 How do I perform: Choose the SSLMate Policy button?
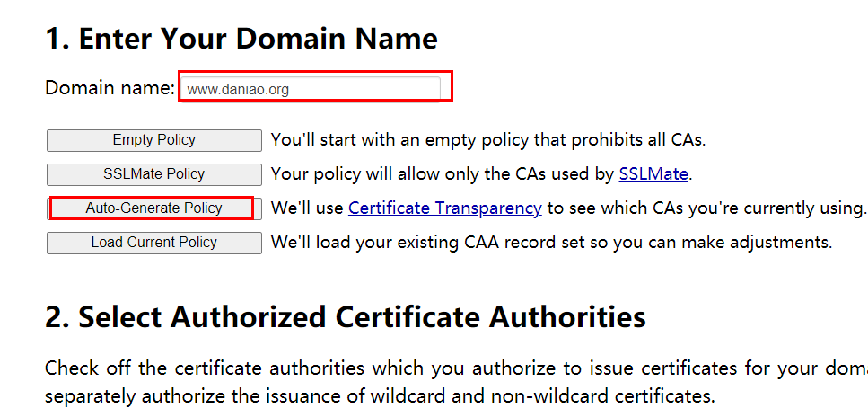pyautogui.click(x=153, y=174)
